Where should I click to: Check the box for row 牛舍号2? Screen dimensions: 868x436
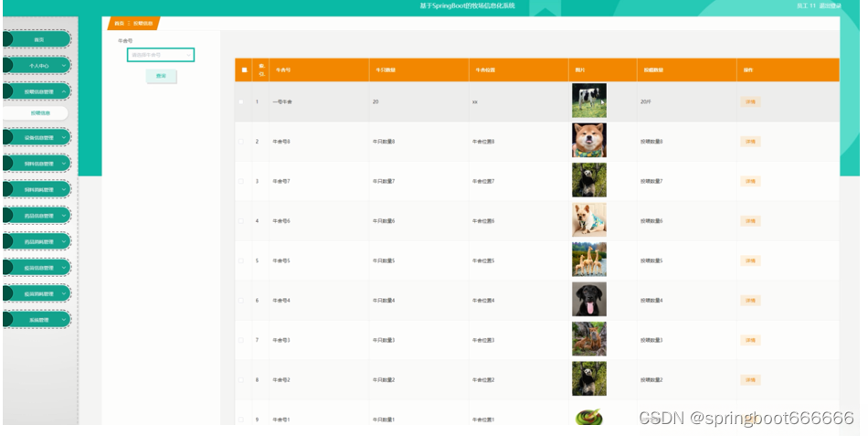(241, 380)
